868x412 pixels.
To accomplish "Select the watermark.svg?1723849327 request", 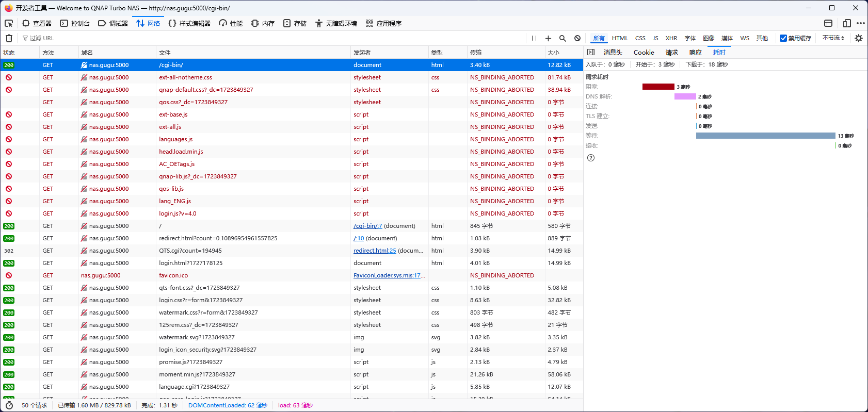I will click(292, 337).
